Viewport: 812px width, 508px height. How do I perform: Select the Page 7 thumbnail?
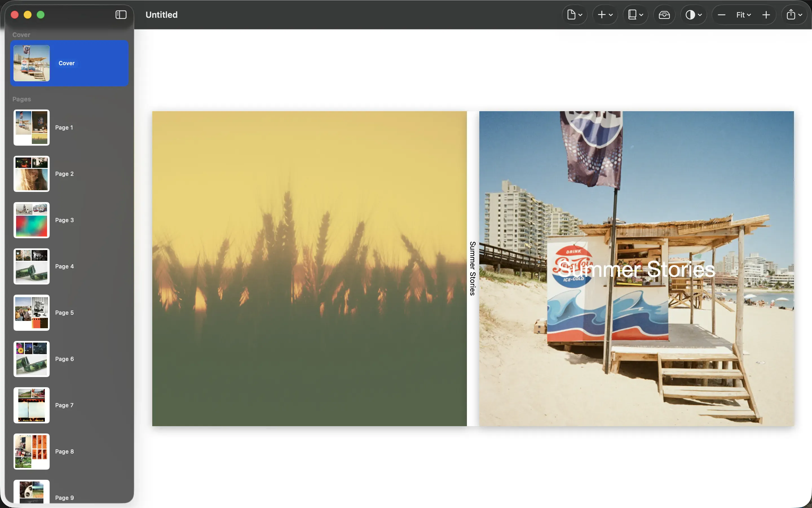pos(32,405)
